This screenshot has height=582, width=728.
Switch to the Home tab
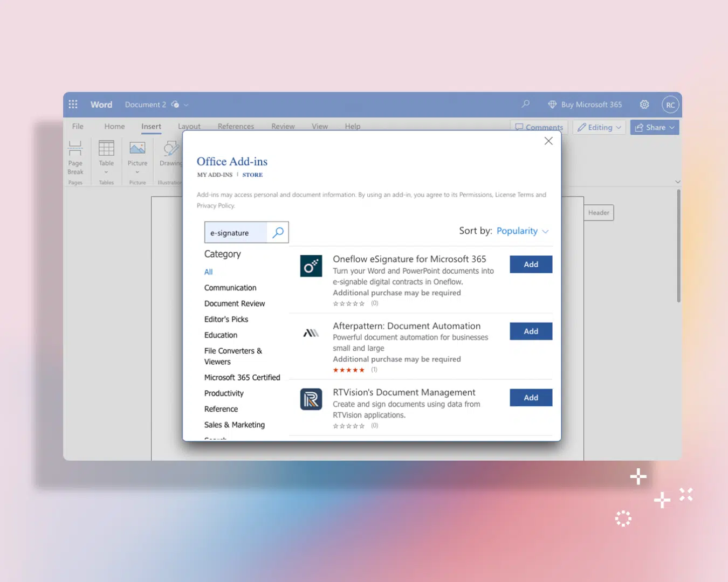point(114,126)
